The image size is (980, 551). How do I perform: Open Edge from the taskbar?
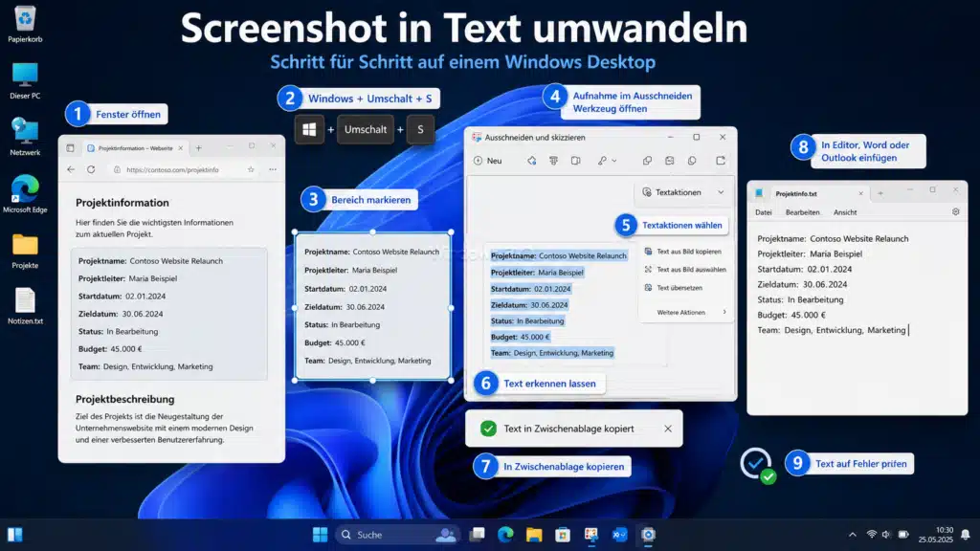[505, 535]
